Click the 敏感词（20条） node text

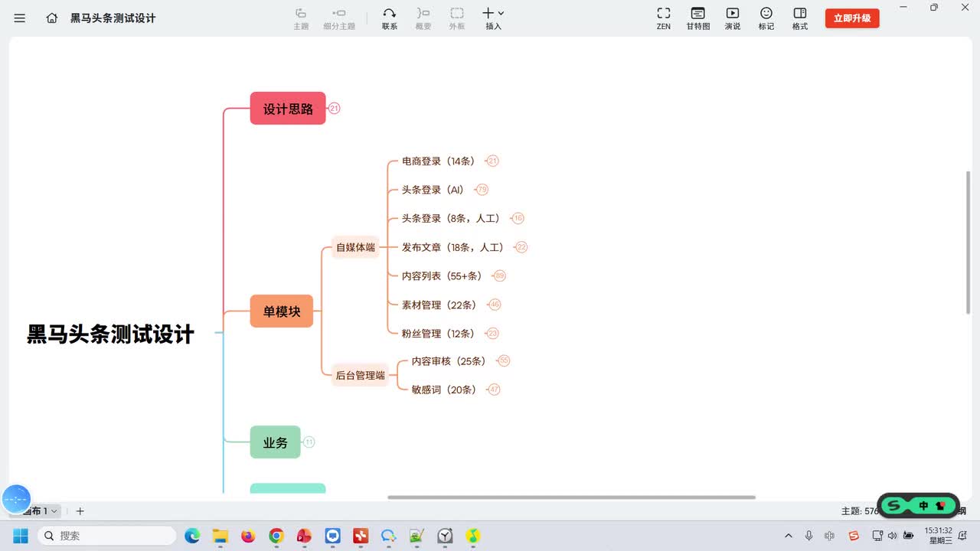[x=447, y=390]
